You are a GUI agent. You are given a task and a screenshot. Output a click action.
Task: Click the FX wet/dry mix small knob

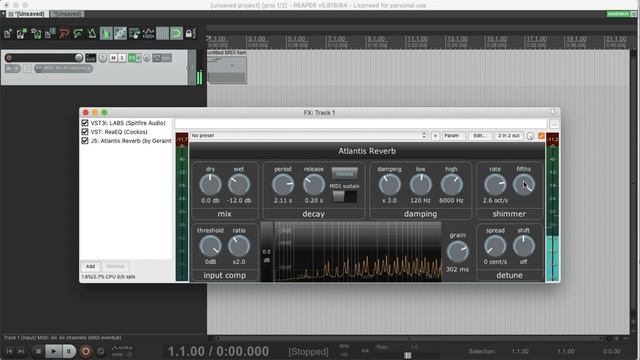point(530,136)
